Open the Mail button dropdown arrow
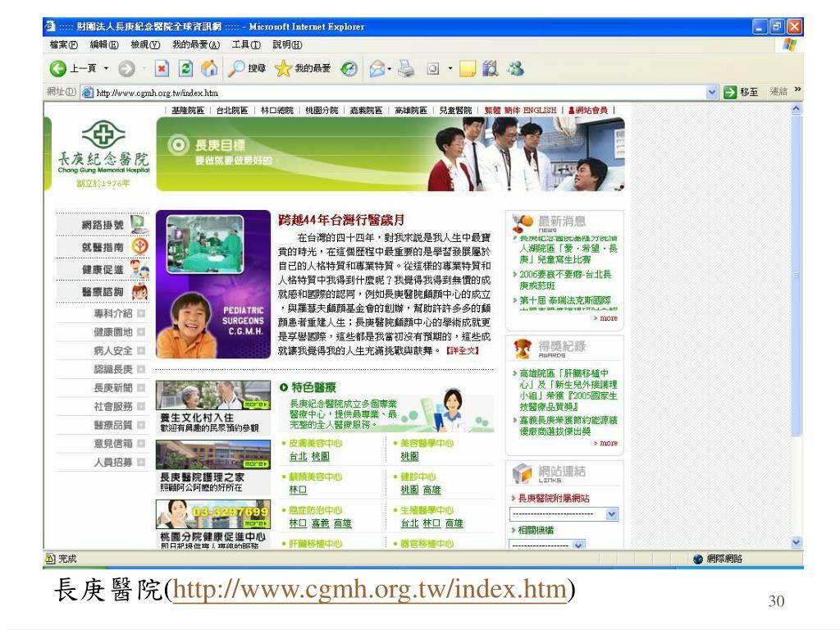840x630 pixels. tap(390, 69)
